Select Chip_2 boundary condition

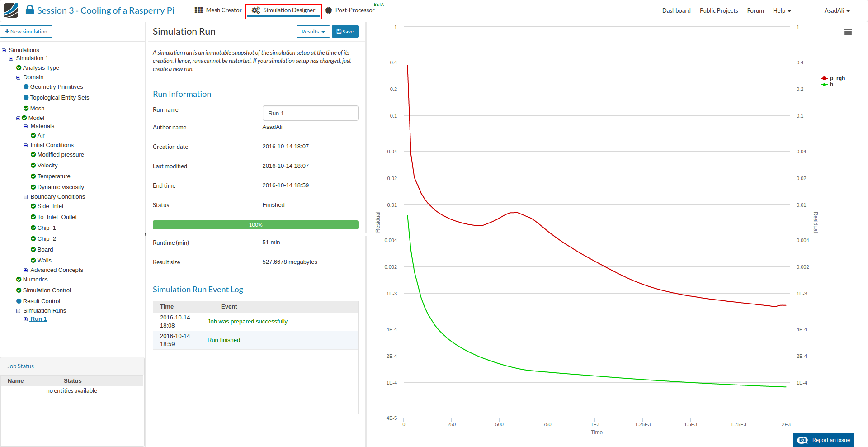(47, 239)
